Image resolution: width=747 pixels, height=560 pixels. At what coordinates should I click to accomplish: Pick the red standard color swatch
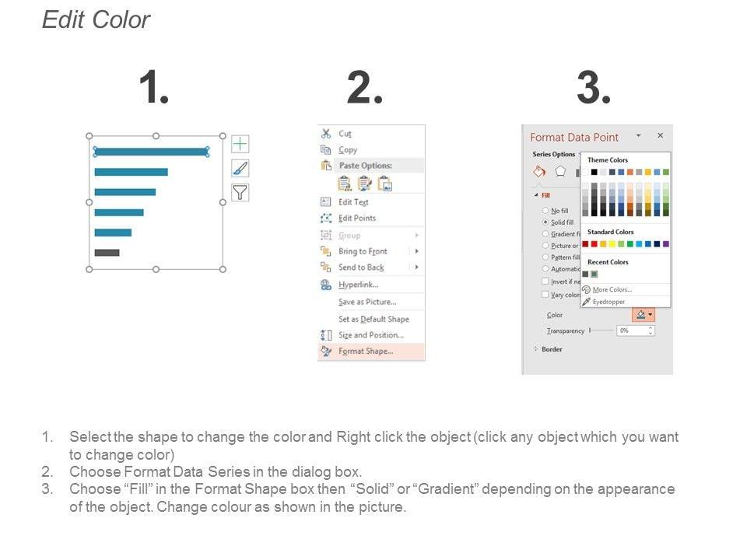pyautogui.click(x=594, y=244)
